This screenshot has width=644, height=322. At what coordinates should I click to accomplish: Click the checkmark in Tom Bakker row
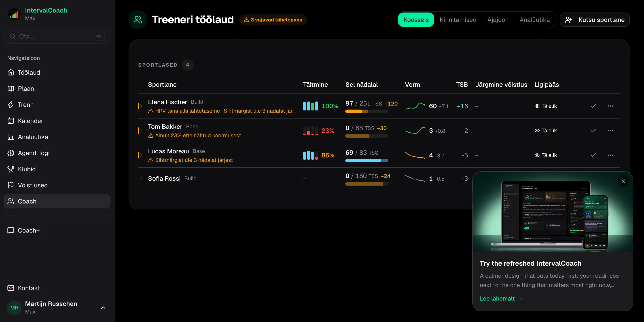click(593, 131)
